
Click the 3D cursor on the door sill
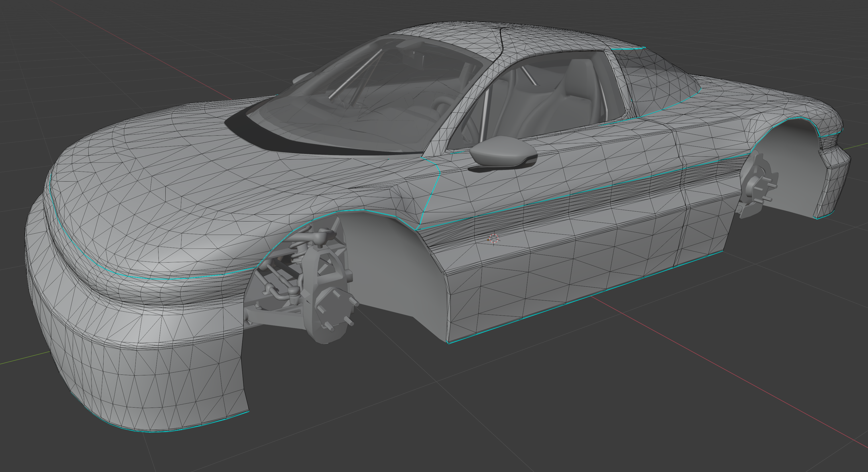tap(494, 239)
